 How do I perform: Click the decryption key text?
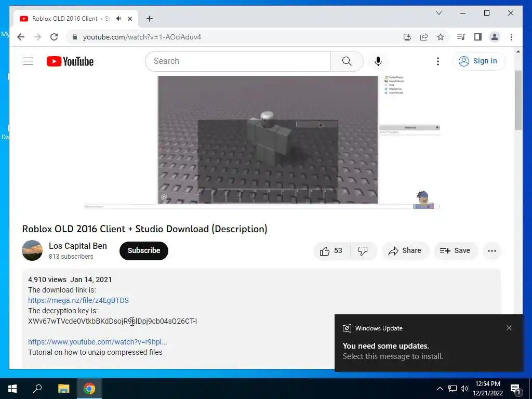113,321
